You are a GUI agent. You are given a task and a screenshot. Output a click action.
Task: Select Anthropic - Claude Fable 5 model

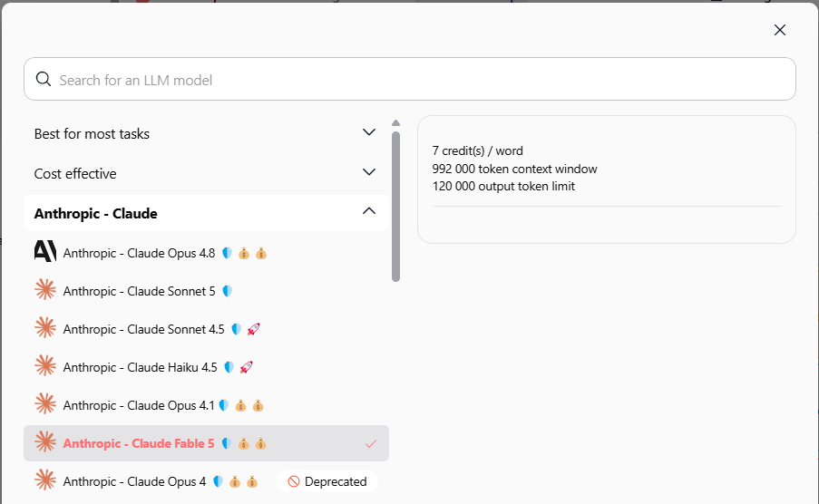[206, 443]
